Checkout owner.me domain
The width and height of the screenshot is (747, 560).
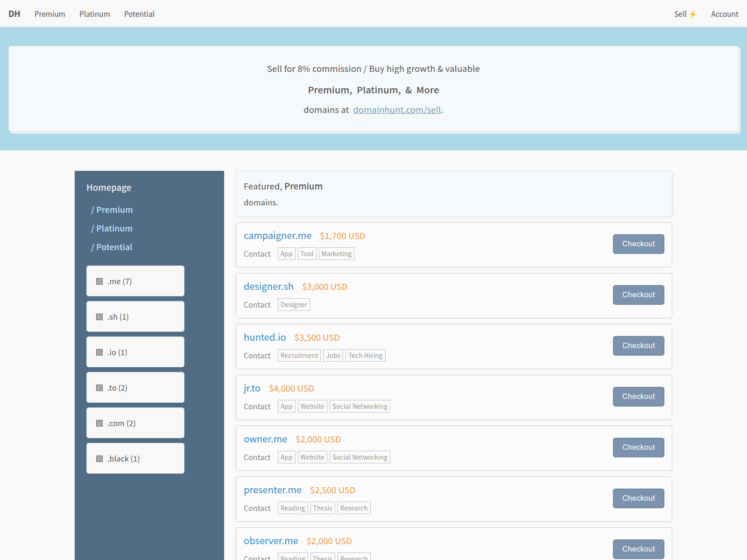tap(639, 448)
